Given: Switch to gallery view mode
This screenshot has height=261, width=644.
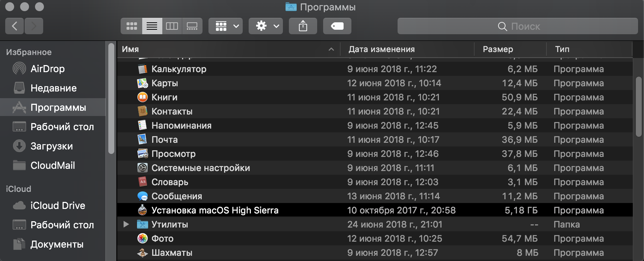Looking at the screenshot, I should (192, 26).
